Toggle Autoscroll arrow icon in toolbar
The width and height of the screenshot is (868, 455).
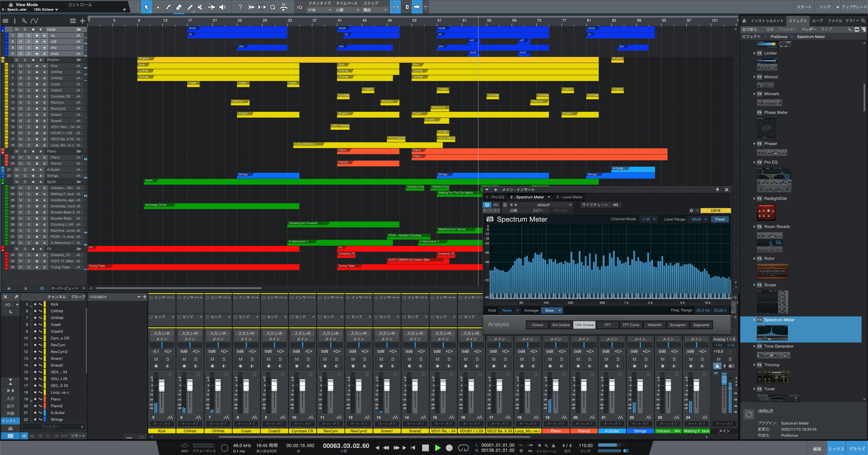tap(417, 7)
